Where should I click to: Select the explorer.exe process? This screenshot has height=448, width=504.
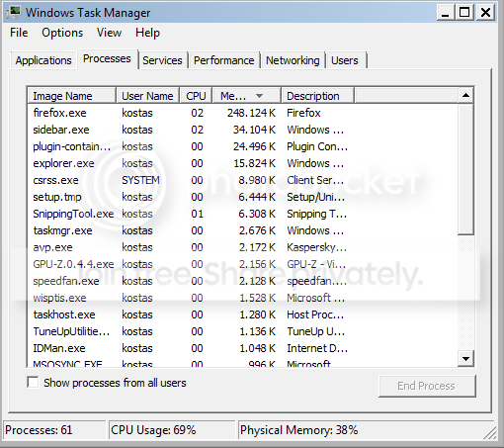coord(243,163)
